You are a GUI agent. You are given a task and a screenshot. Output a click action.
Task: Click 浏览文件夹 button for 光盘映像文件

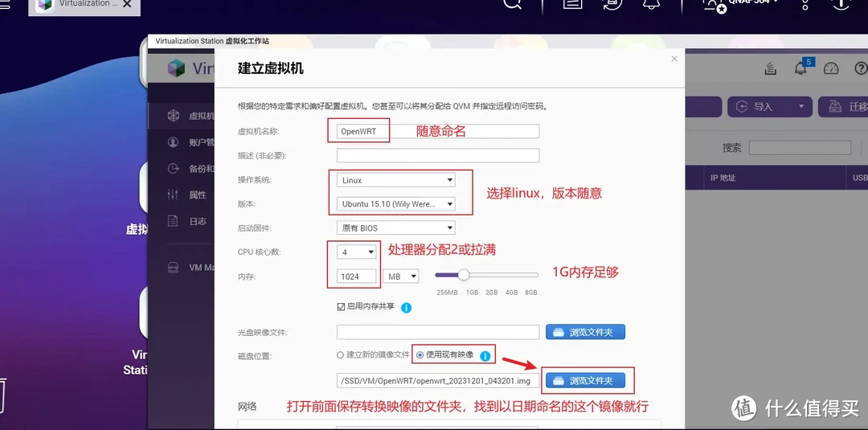585,332
